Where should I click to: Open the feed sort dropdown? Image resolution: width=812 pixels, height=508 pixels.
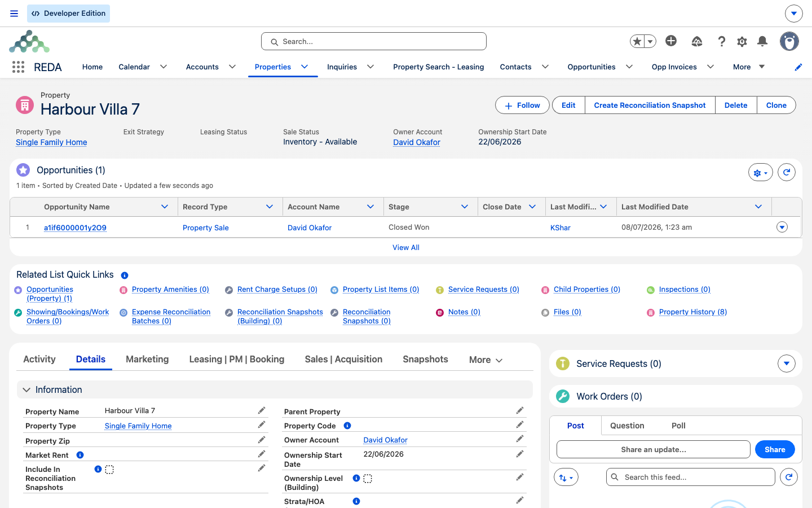(x=566, y=477)
